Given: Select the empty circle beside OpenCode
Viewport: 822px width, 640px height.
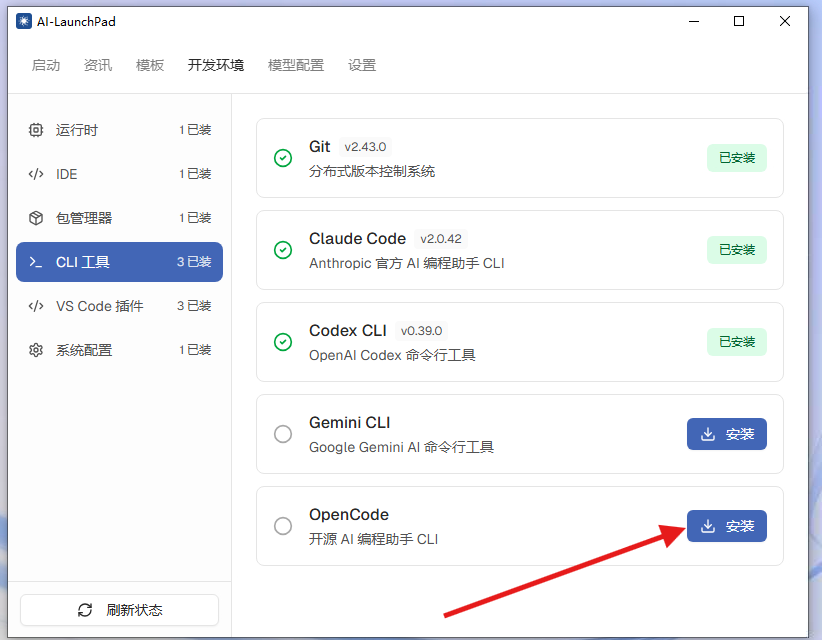Looking at the screenshot, I should coord(283,526).
